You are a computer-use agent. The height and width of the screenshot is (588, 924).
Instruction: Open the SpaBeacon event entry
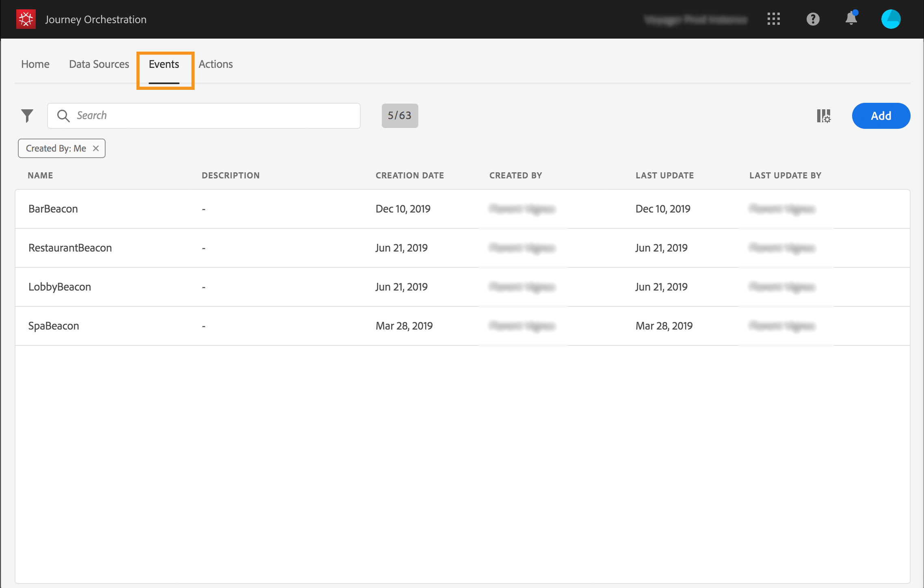(54, 326)
